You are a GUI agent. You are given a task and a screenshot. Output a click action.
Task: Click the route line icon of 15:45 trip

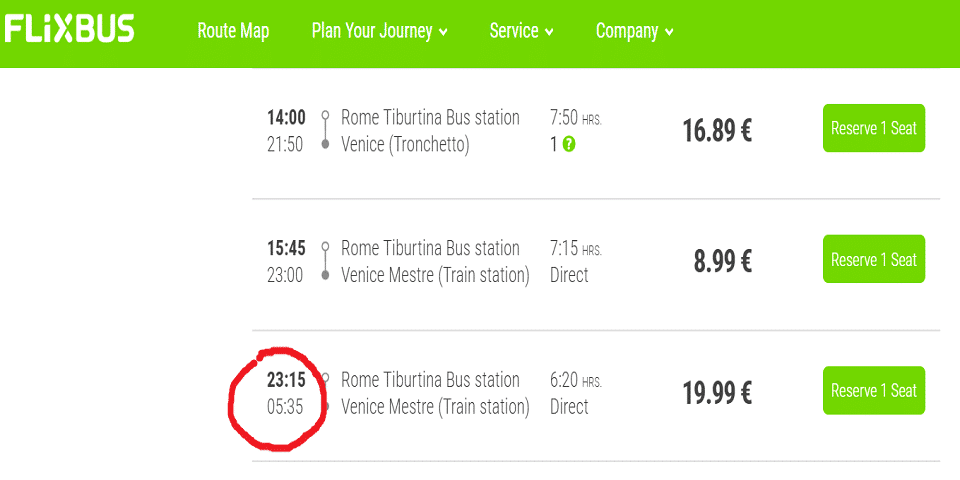(x=325, y=261)
